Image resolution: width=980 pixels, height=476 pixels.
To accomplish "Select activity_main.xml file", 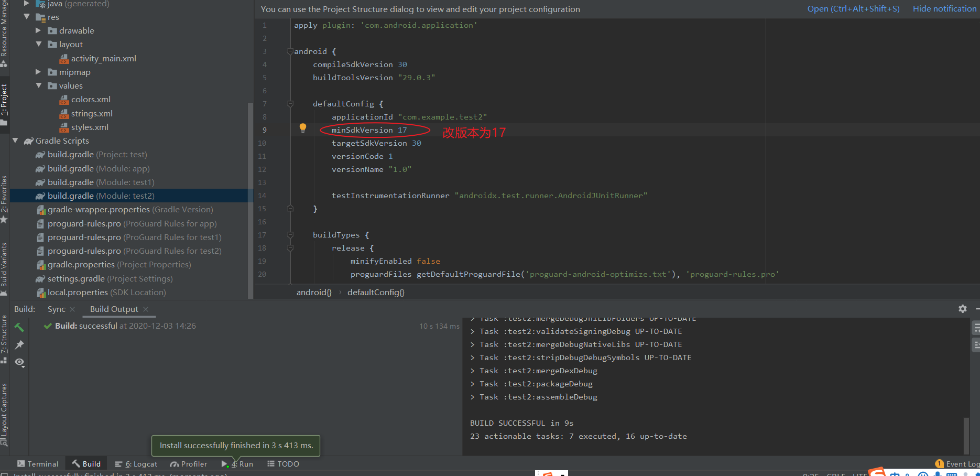I will (x=98, y=58).
